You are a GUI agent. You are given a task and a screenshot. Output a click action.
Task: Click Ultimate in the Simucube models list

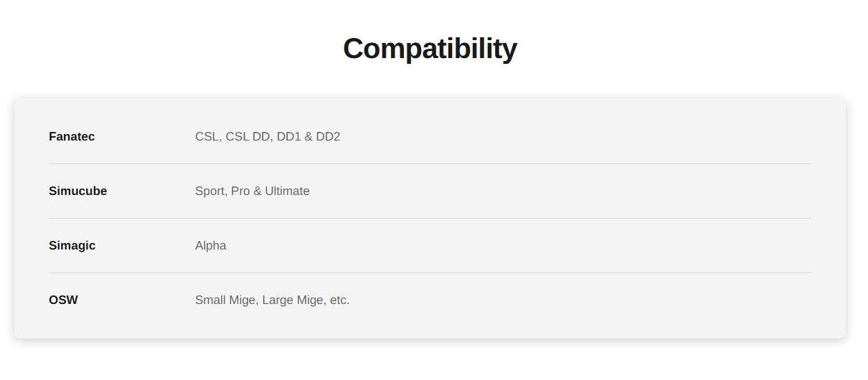click(x=287, y=191)
